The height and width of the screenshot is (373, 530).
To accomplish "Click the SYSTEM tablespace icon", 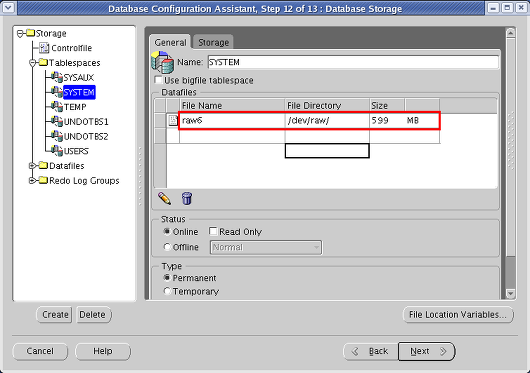I will [57, 92].
